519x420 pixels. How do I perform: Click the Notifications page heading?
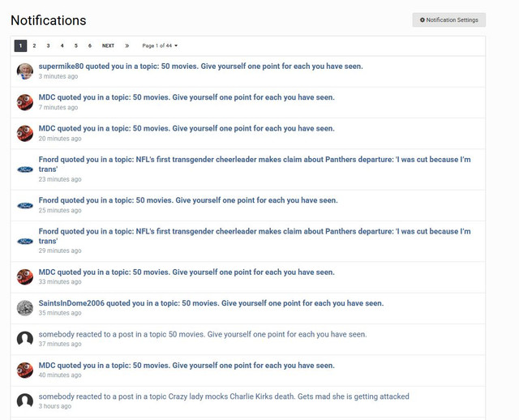(49, 20)
